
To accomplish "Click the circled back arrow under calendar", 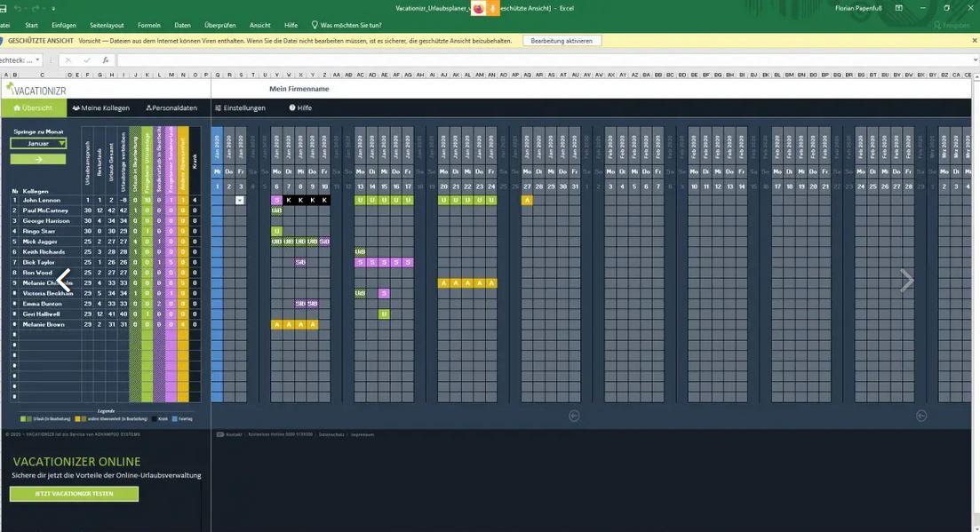I will 574,416.
